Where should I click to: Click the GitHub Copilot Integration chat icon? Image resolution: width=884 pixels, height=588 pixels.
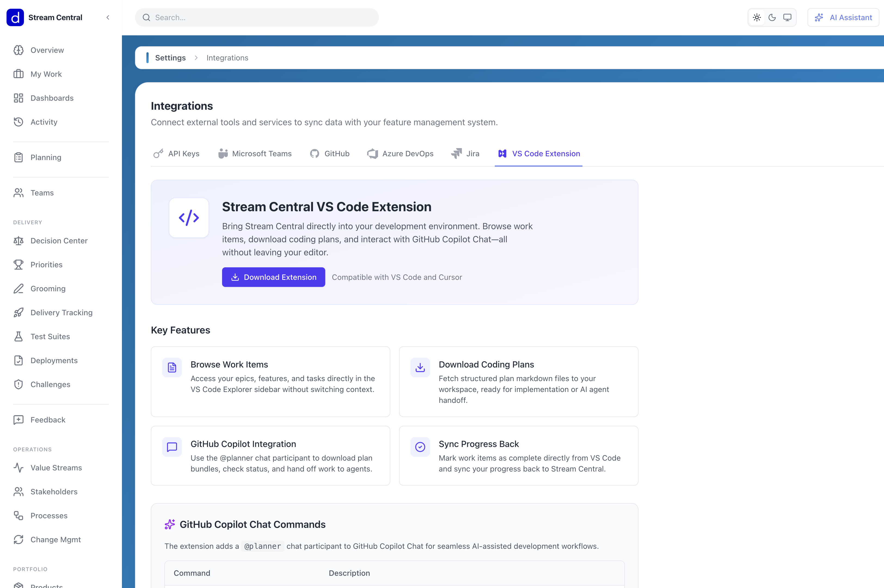(172, 447)
